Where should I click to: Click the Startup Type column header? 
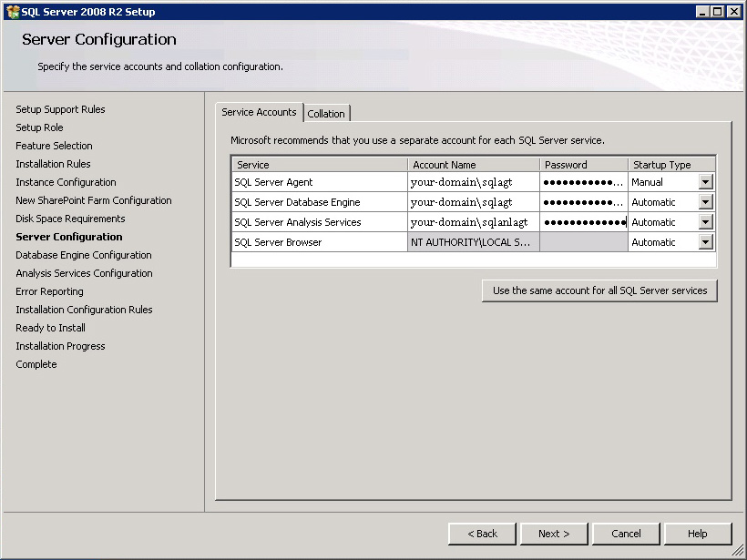tap(671, 165)
